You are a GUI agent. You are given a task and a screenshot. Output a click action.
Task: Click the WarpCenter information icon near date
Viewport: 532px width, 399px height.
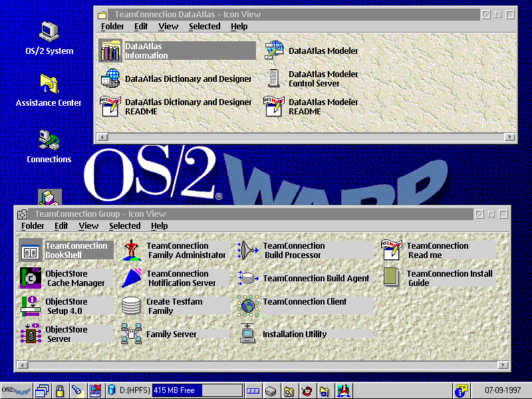461,391
